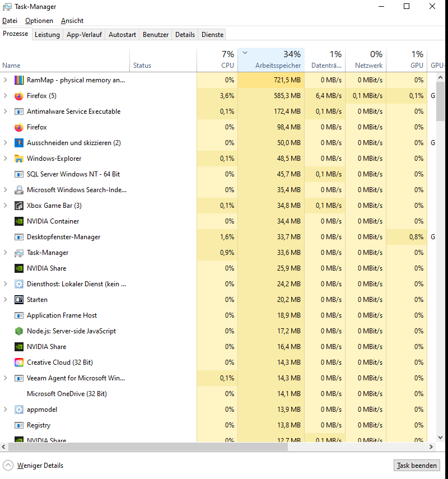Open the Datei menu
This screenshot has height=479, width=448.
click(x=10, y=21)
